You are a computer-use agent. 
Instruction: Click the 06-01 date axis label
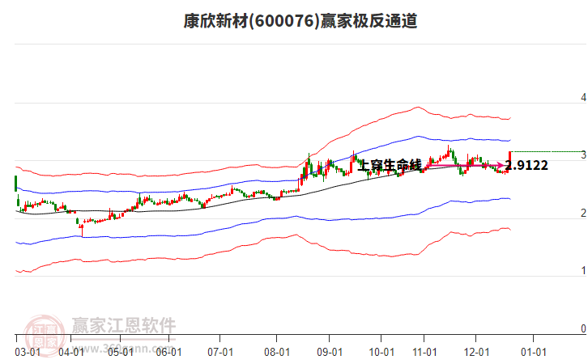click(x=168, y=353)
